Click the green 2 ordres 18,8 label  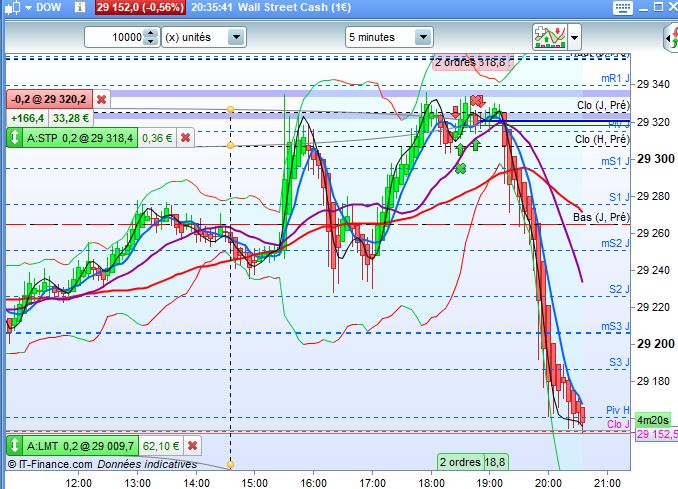coord(472,462)
